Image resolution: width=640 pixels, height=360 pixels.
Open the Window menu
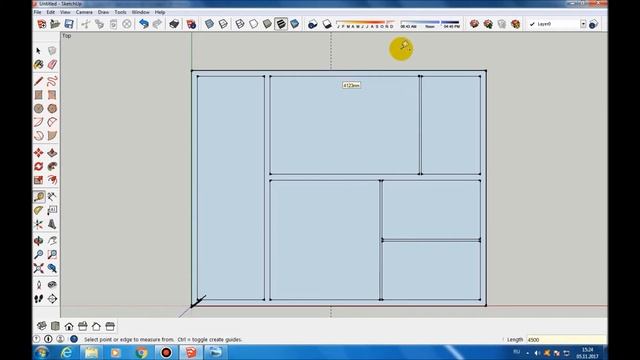[140, 12]
